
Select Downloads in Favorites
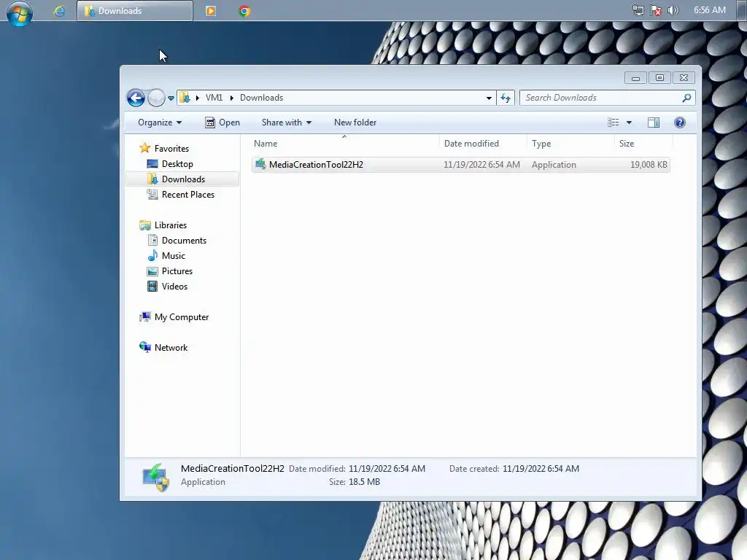(183, 179)
